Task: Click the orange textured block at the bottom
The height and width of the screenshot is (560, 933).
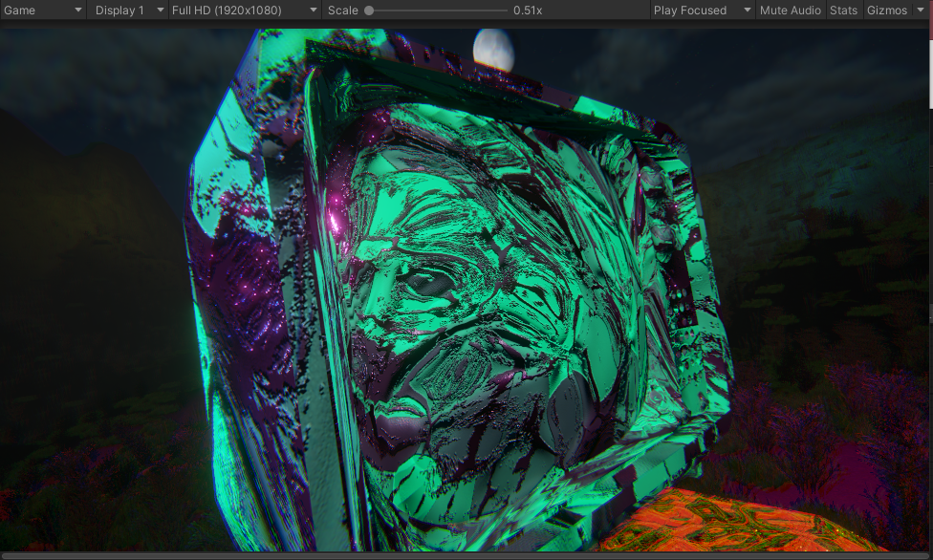Action: click(x=736, y=524)
